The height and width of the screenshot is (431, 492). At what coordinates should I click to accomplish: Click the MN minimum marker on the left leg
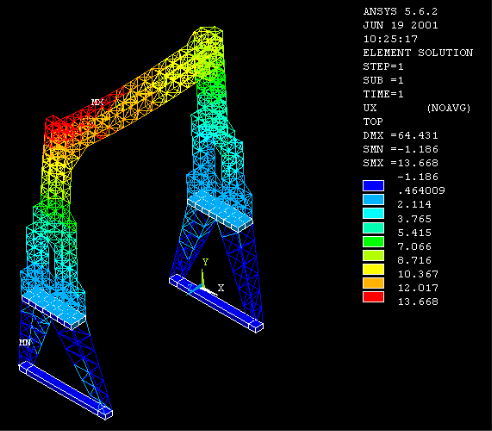(25, 342)
